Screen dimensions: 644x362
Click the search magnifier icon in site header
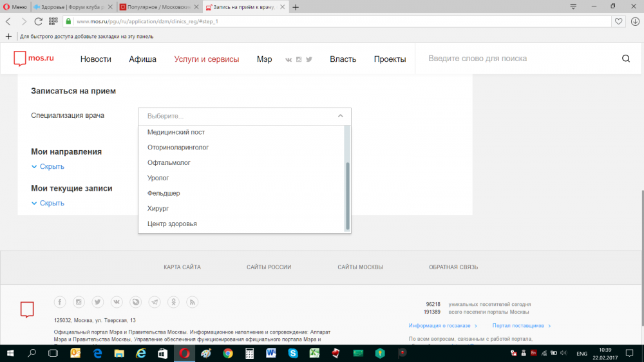(625, 59)
